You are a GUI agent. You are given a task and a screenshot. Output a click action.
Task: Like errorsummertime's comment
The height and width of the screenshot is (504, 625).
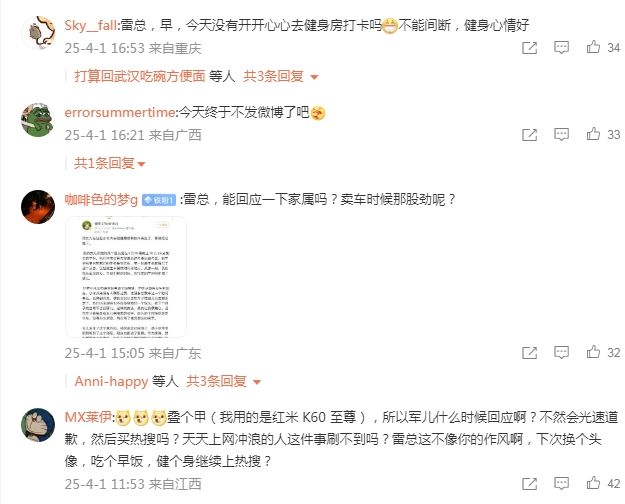click(593, 134)
